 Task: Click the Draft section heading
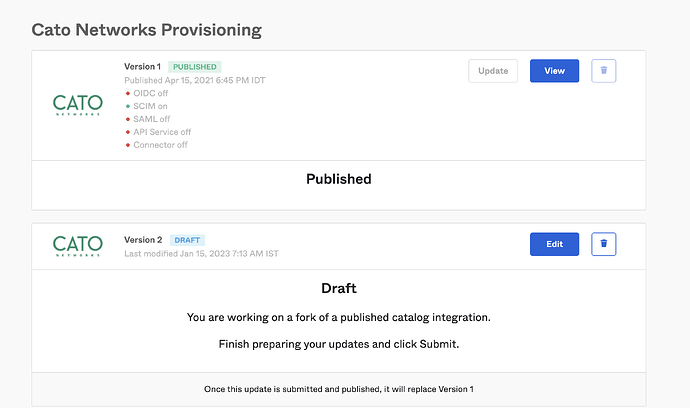coord(338,288)
